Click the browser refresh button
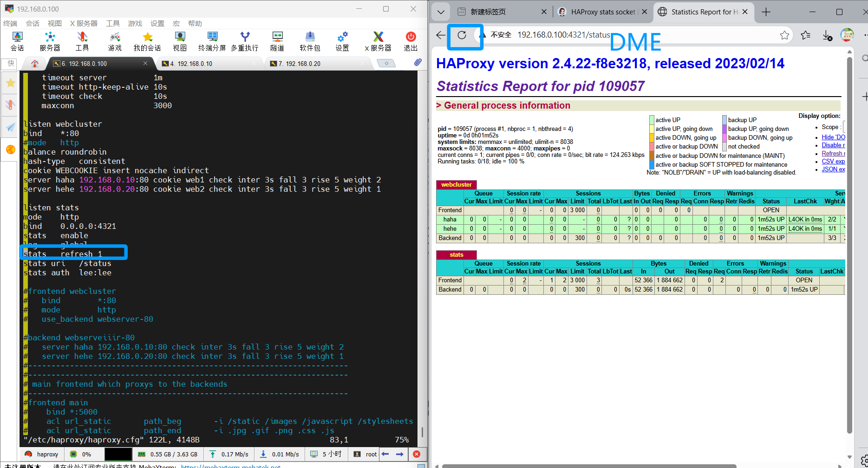The height and width of the screenshot is (468, 868). click(462, 35)
